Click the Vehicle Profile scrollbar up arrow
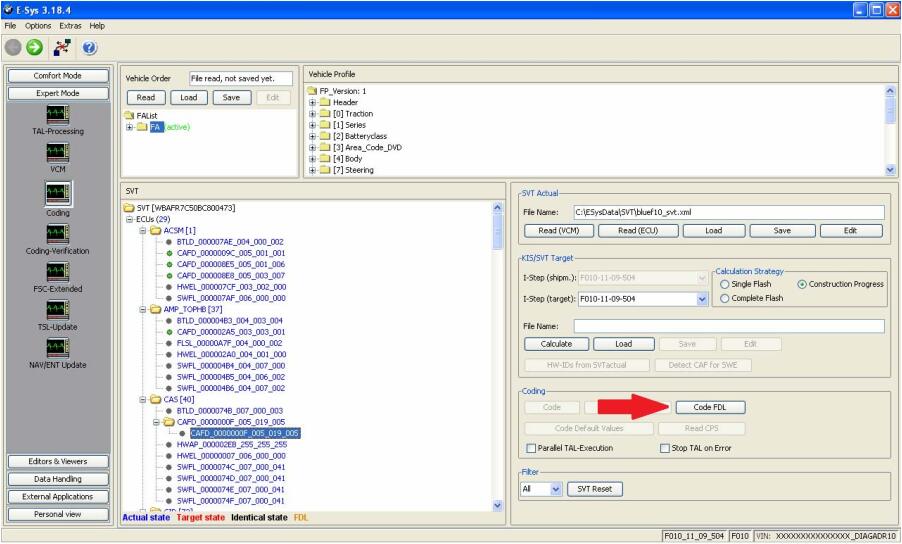 click(x=890, y=91)
